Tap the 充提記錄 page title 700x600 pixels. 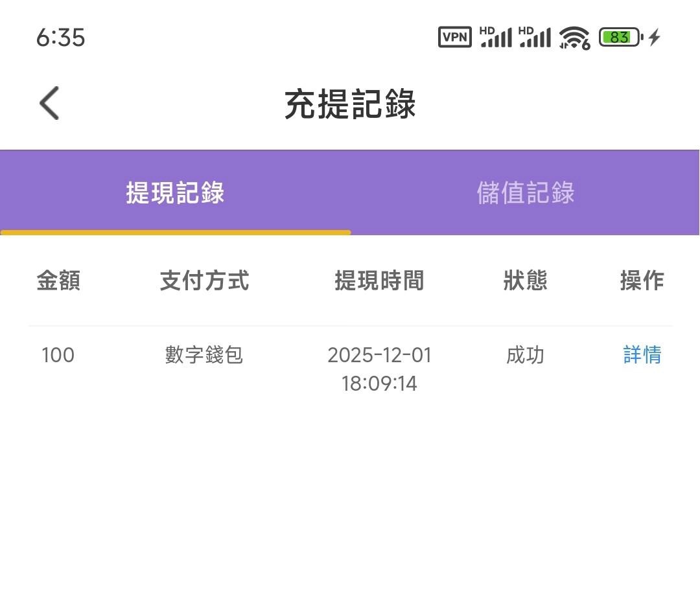[x=350, y=104]
